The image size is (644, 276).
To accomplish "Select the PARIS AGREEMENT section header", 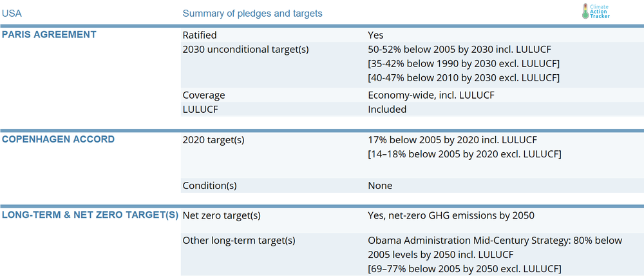I will point(50,35).
